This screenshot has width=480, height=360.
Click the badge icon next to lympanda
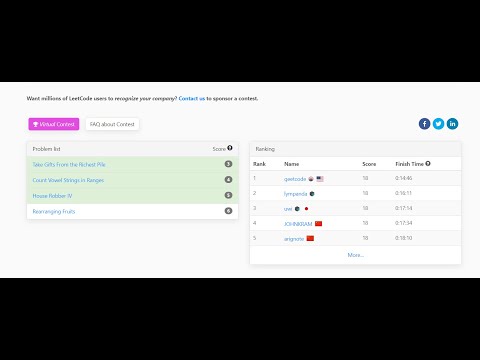point(312,194)
